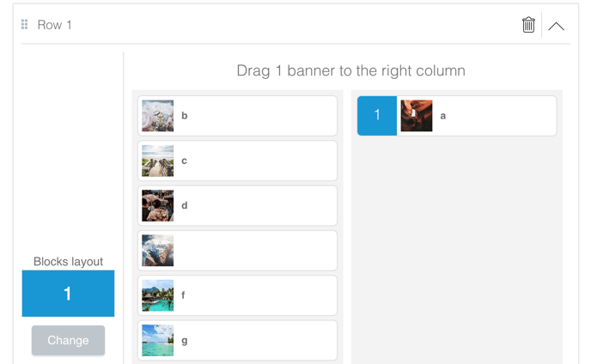
Task: Click the letter c banner label
Action: coord(185,161)
